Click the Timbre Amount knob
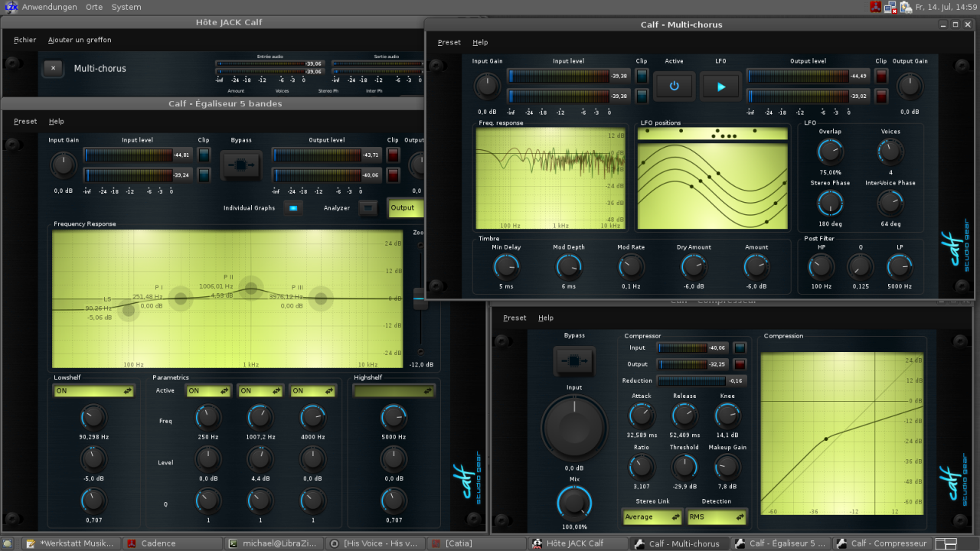The height and width of the screenshot is (551, 980). coord(756,266)
